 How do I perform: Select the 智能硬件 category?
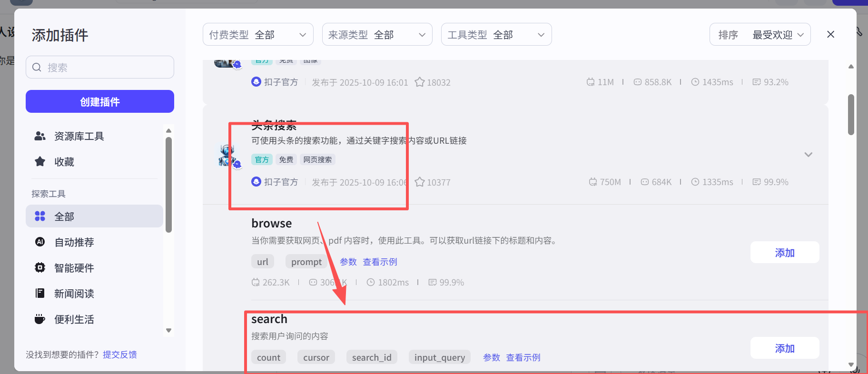94,267
